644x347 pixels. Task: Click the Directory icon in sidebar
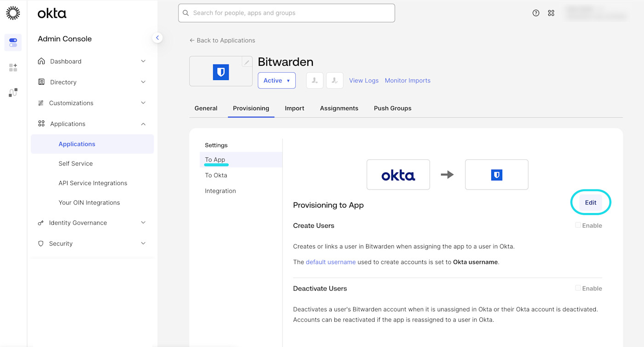click(41, 82)
